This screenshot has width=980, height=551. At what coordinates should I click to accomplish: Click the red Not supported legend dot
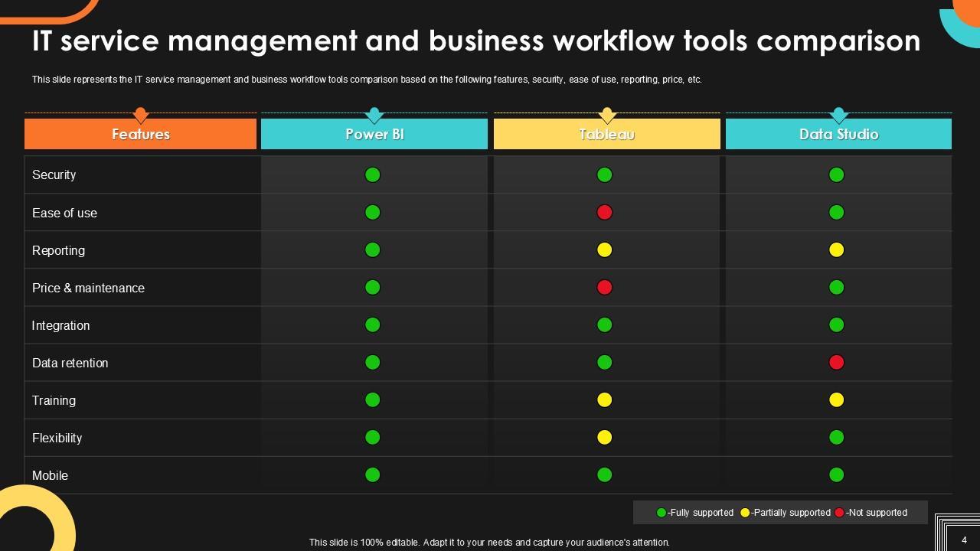click(x=840, y=513)
